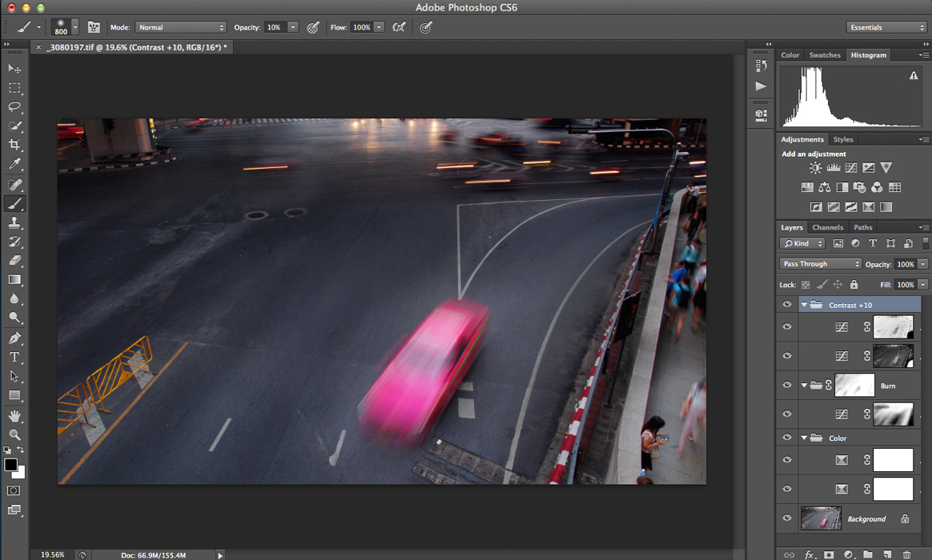The width and height of the screenshot is (932, 560).
Task: Open the Essentials workspace dropdown
Action: 886,27
